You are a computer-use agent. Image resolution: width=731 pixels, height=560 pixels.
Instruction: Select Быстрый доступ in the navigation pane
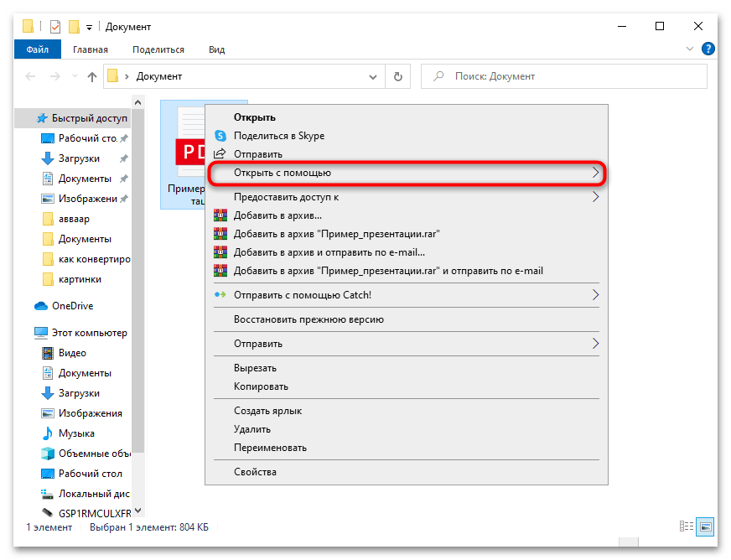[73, 118]
